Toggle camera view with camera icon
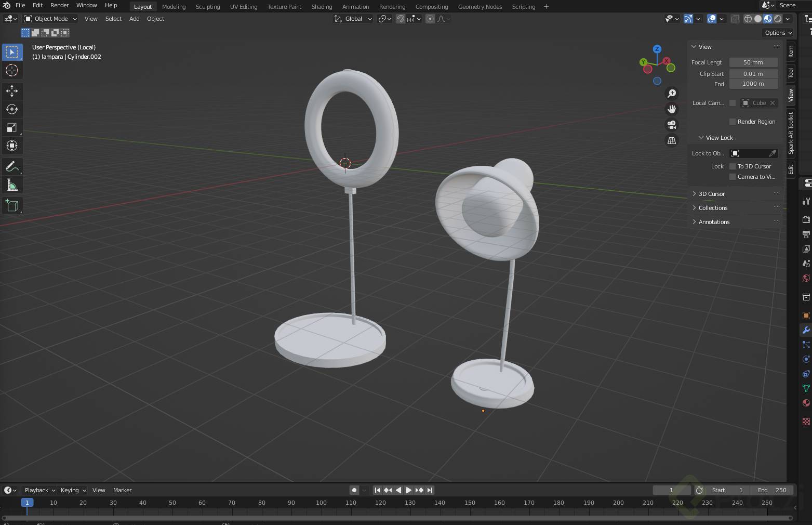812x525 pixels. 672,125
